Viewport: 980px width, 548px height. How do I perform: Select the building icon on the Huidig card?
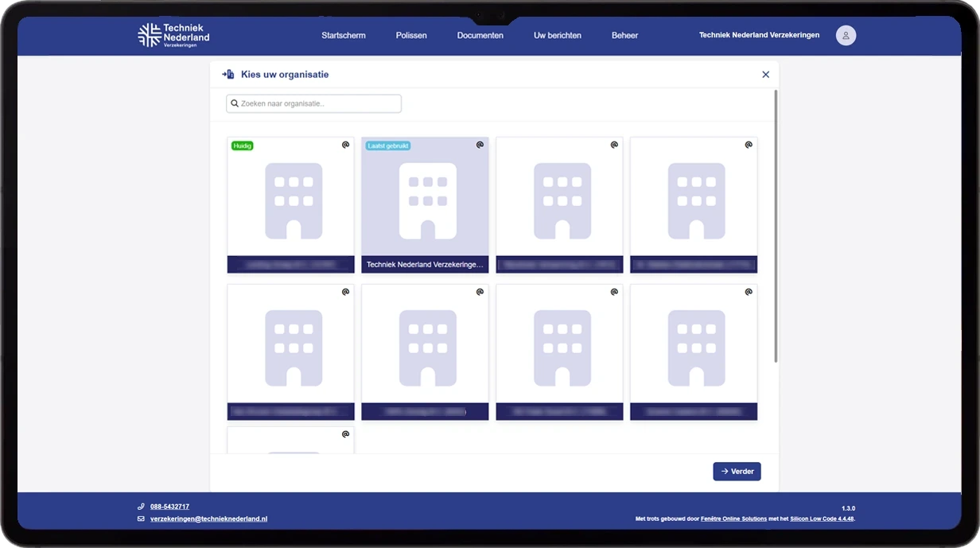(x=294, y=201)
